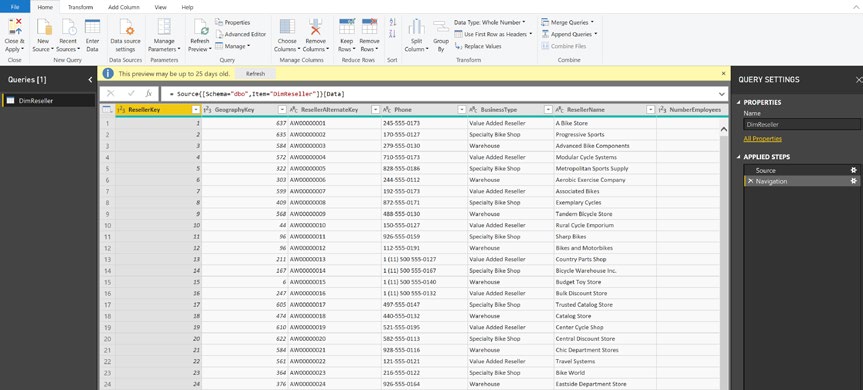Cancel the formula bar edit
This screenshot has height=390, width=863.
(x=110, y=94)
